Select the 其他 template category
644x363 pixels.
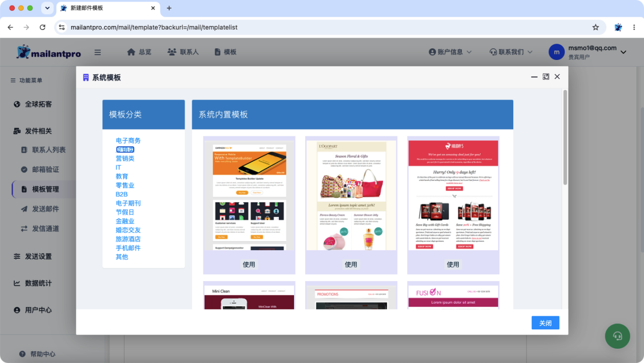click(x=122, y=257)
